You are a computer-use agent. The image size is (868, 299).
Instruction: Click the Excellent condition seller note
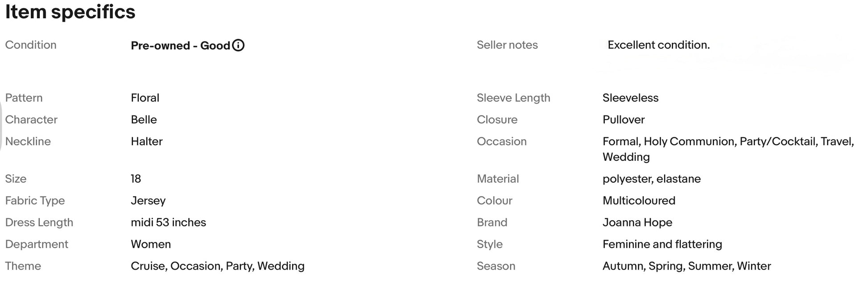point(658,45)
